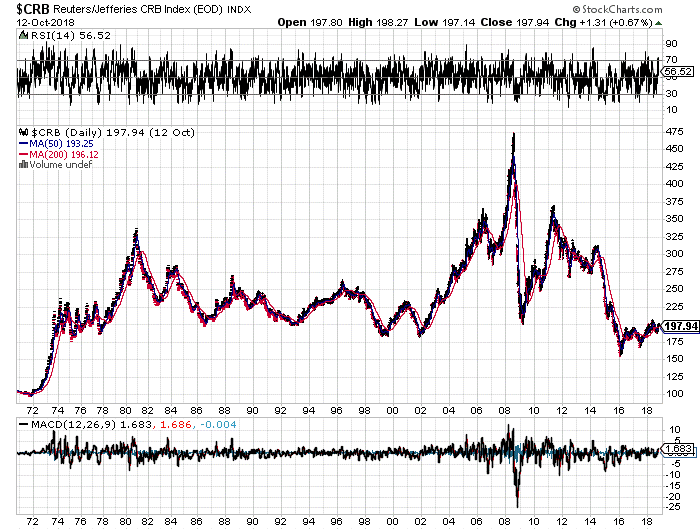The height and width of the screenshot is (530, 700).
Task: Click the blue MA(50) line swatch
Action: coord(24,143)
